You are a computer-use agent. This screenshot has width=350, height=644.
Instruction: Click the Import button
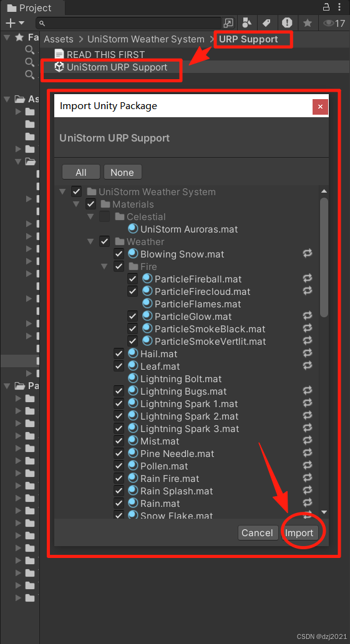tap(299, 532)
